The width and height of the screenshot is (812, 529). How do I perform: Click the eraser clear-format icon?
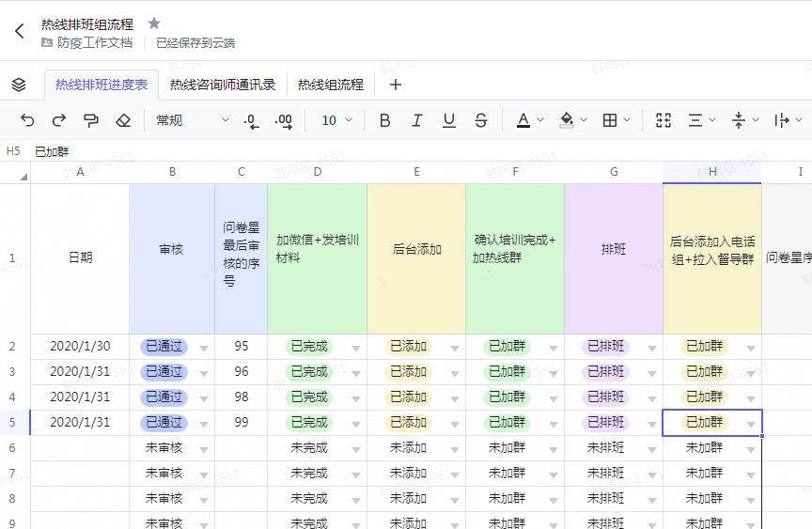pyautogui.click(x=123, y=120)
